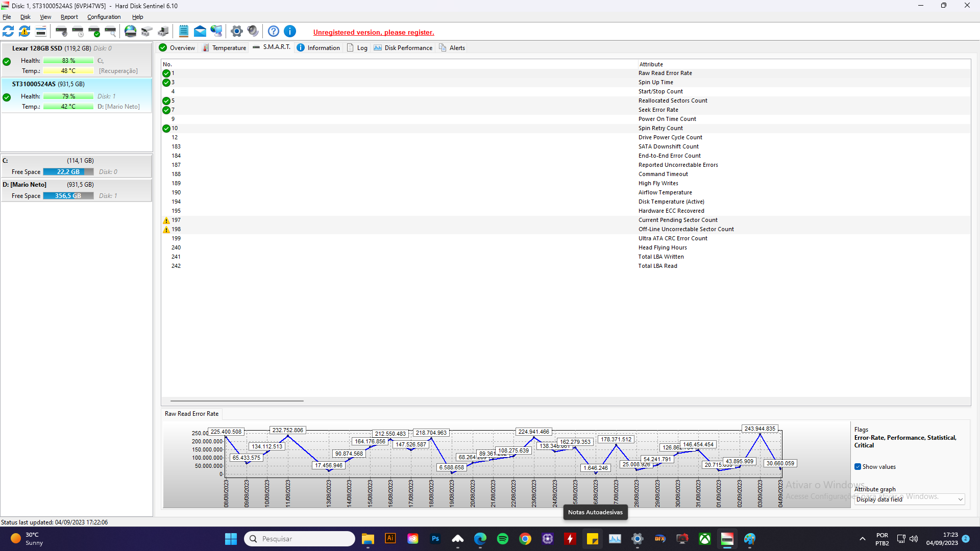Start the acoustic disk test icon

click(x=61, y=32)
